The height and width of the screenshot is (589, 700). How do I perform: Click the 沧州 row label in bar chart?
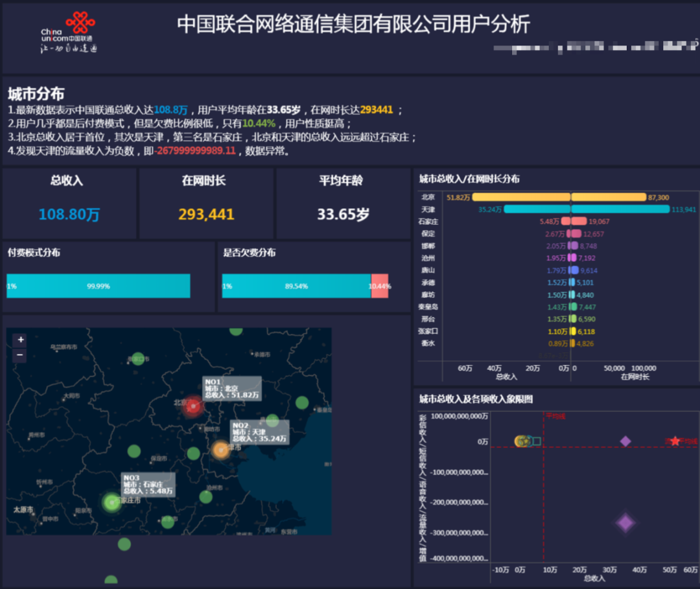[x=428, y=258]
